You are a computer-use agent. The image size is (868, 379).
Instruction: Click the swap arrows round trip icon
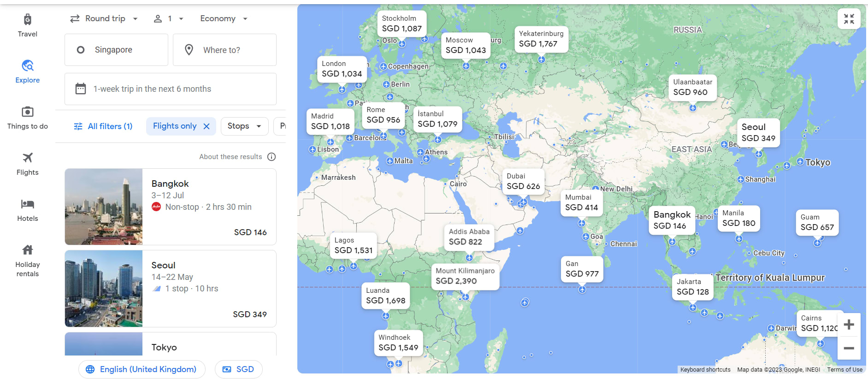pos(75,18)
